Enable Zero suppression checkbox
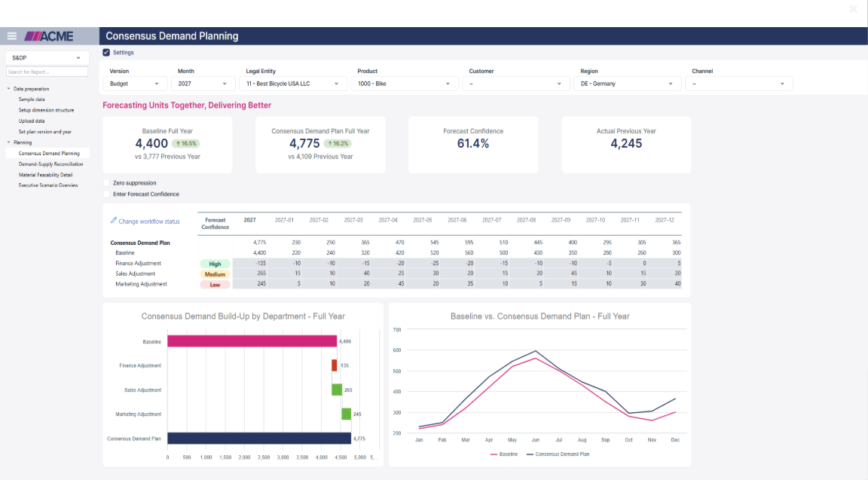The image size is (868, 480). (106, 182)
